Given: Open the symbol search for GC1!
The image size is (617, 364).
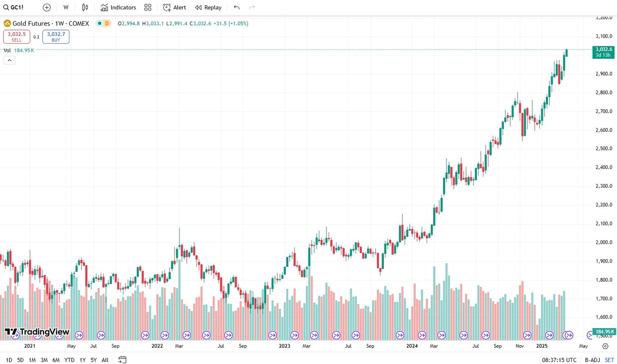Looking at the screenshot, I should (x=14, y=7).
